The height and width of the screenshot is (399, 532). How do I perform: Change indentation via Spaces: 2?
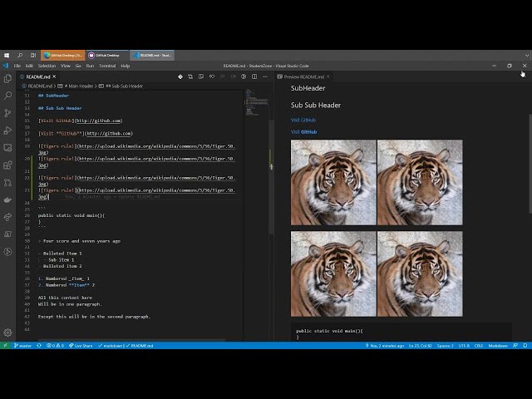pyautogui.click(x=445, y=346)
